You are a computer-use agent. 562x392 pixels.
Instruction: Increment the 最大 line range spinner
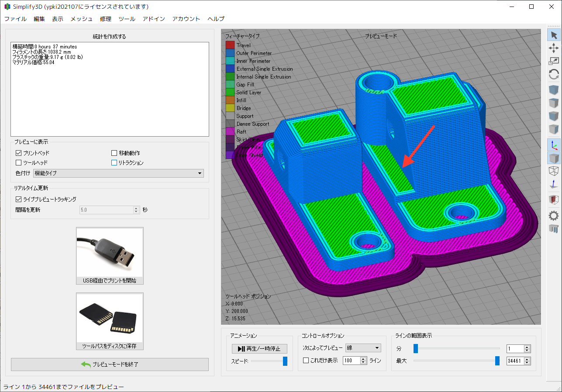527,359
